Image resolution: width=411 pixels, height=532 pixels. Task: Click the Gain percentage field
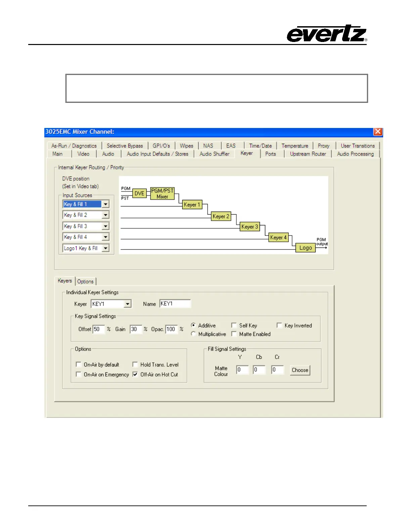pos(136,329)
